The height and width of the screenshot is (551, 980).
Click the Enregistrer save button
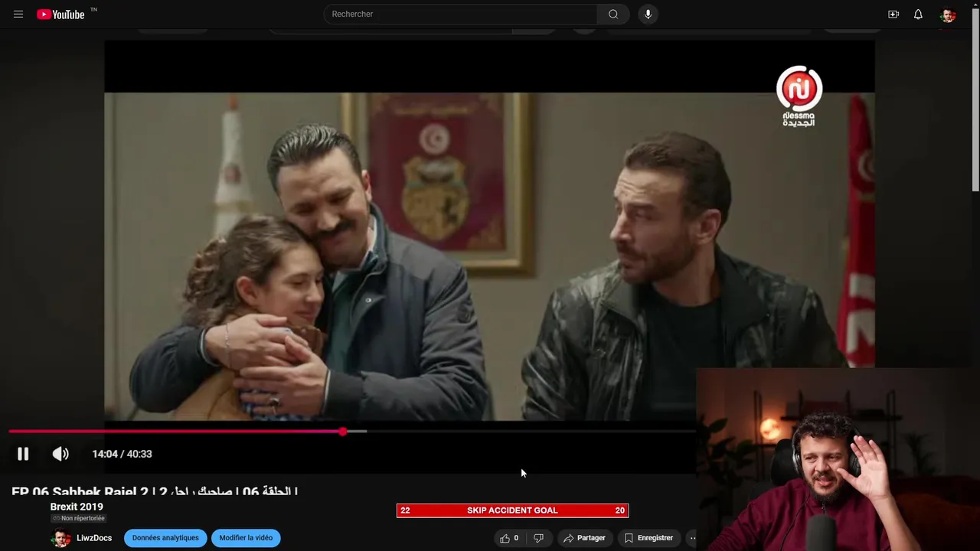pos(648,538)
